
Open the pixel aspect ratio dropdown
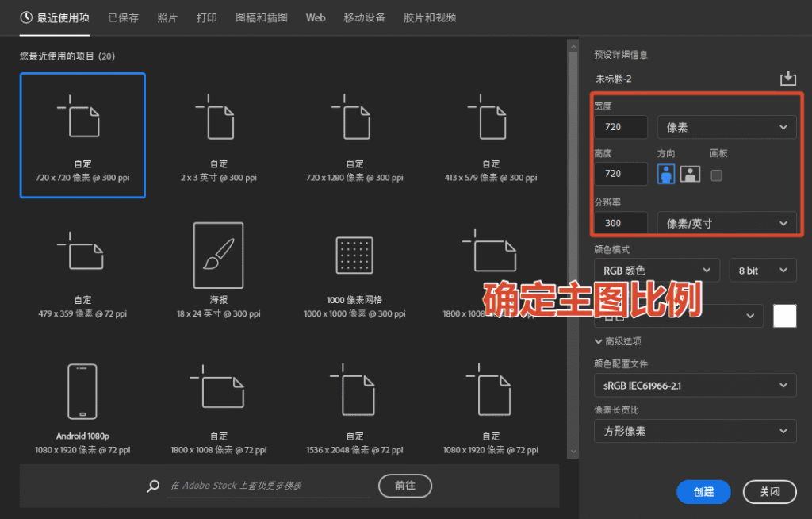pyautogui.click(x=695, y=431)
